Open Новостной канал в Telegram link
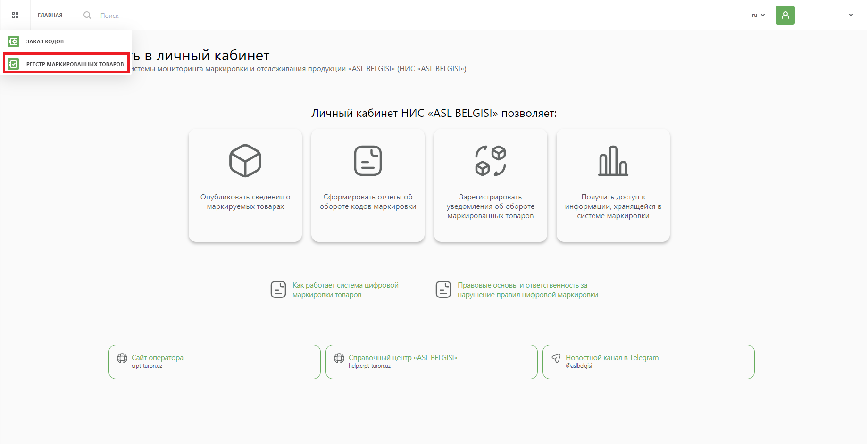 click(x=612, y=358)
